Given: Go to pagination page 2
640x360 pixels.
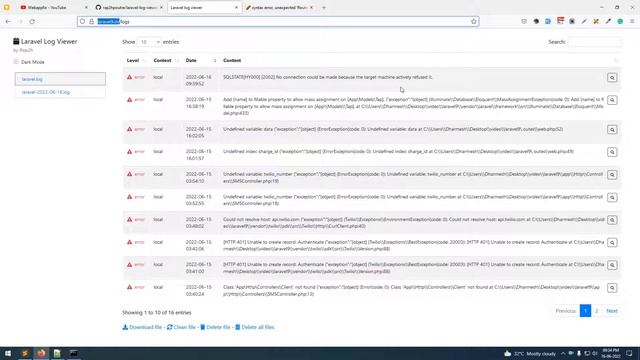Looking at the screenshot, I should pyautogui.click(x=596, y=311).
